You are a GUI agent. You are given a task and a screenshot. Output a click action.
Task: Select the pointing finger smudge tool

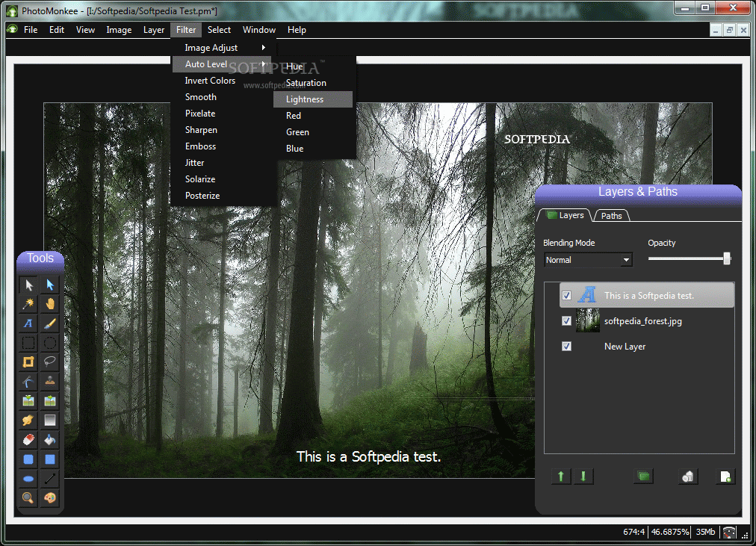coord(28,421)
